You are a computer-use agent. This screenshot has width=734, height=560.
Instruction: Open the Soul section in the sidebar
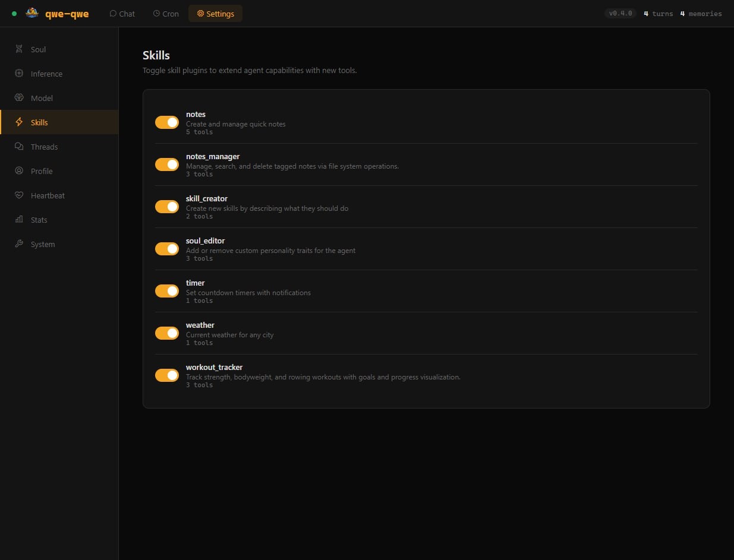click(x=38, y=49)
